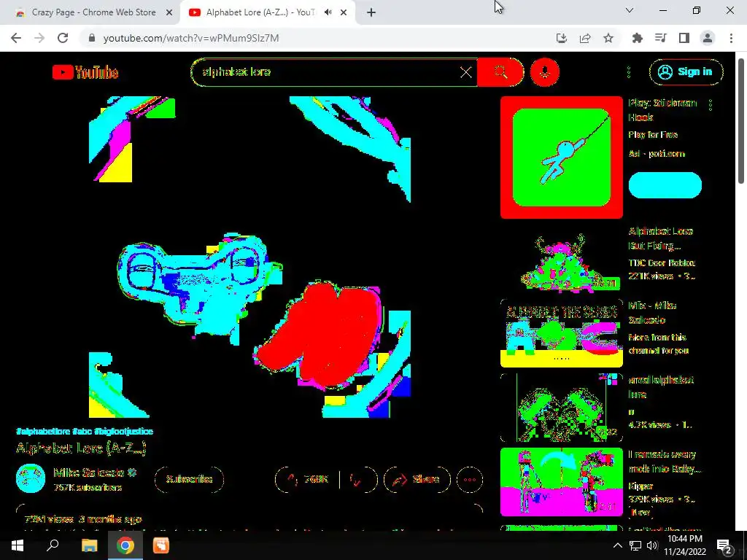Viewport: 747px width, 560px height.
Task: Click the main video player
Action: (x=249, y=257)
